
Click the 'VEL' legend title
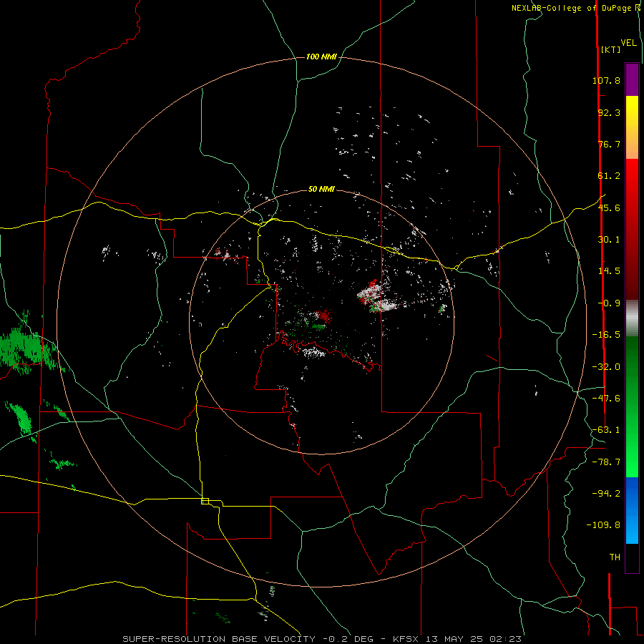coord(628,43)
